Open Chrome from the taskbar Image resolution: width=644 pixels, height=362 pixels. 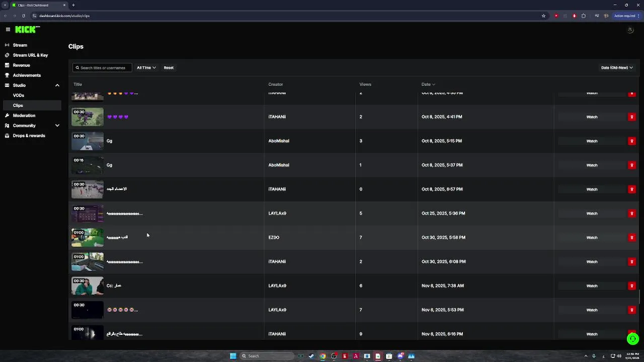pos(323,356)
